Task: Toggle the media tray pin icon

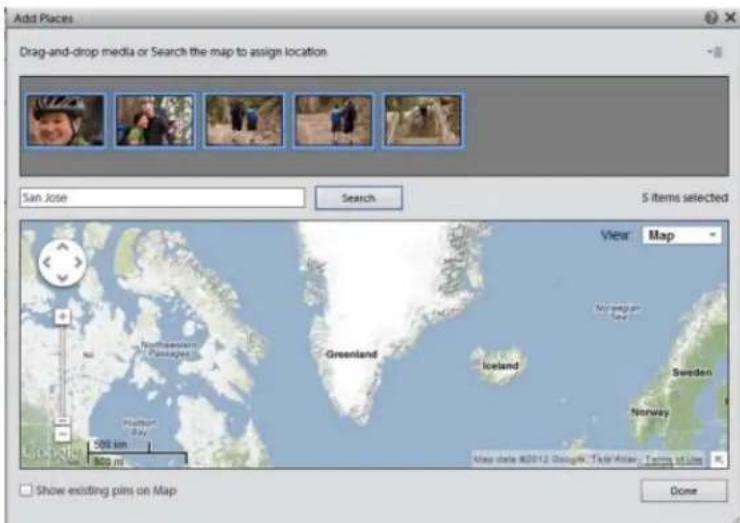Action: coord(715,51)
